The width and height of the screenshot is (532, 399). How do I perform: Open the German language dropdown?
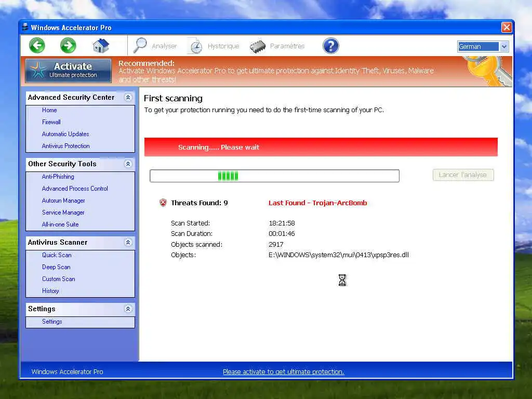(483, 46)
